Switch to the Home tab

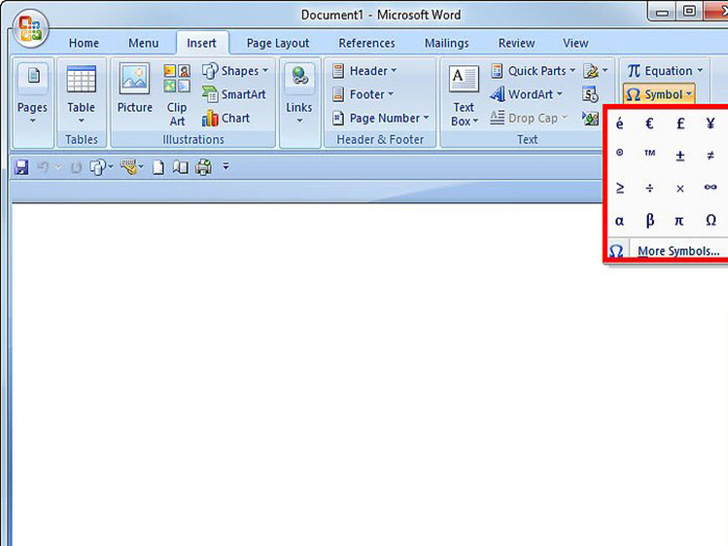84,43
